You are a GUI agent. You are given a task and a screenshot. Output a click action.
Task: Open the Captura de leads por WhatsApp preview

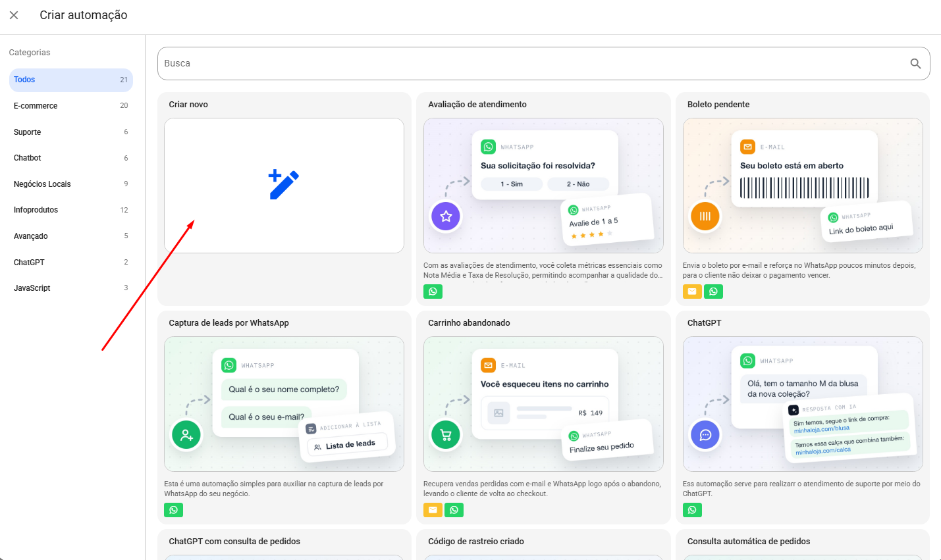284,404
